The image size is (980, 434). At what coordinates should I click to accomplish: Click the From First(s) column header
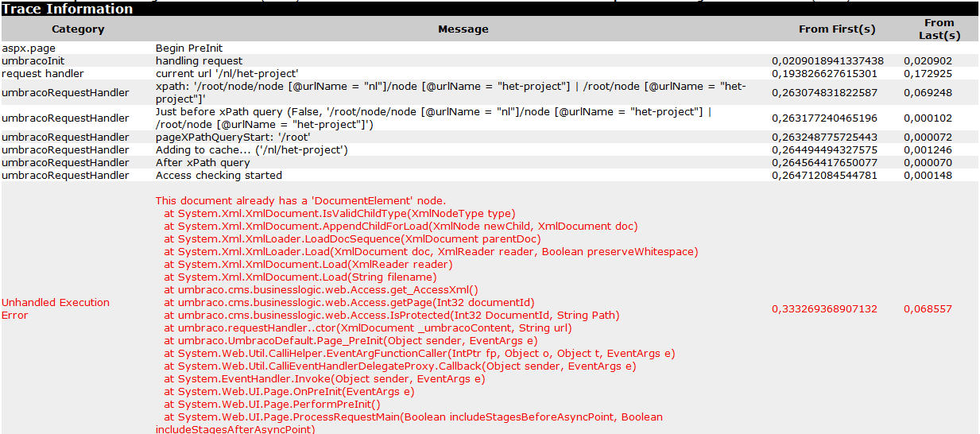[837, 29]
